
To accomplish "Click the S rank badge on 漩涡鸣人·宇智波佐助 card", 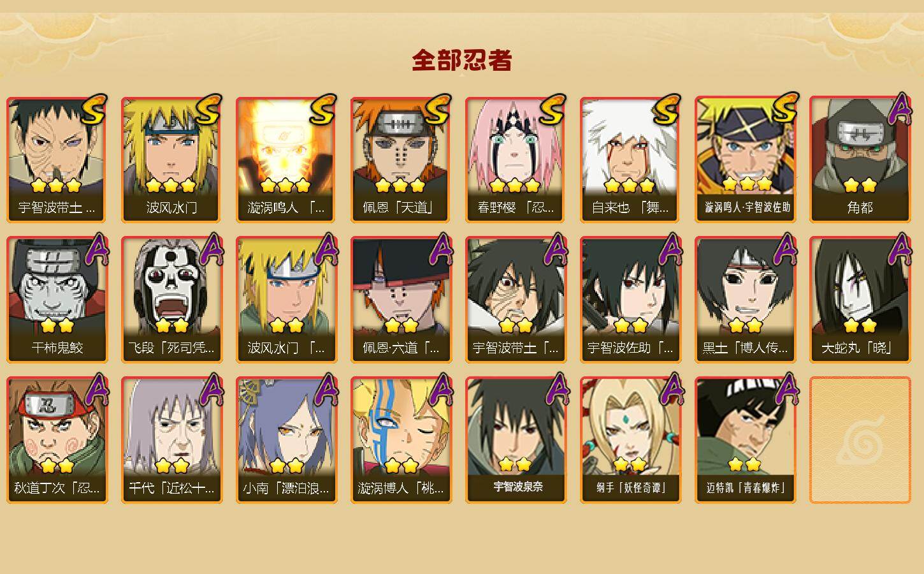I will pyautogui.click(x=785, y=108).
